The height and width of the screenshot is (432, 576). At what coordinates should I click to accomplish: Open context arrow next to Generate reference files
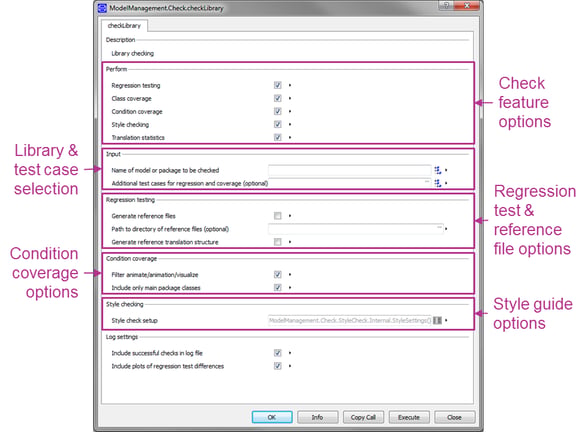(290, 216)
